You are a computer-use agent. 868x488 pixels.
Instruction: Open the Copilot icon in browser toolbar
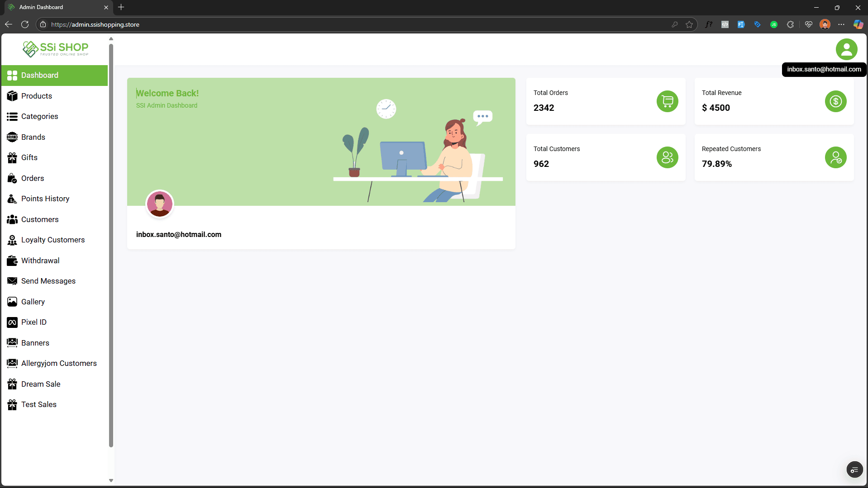point(858,24)
